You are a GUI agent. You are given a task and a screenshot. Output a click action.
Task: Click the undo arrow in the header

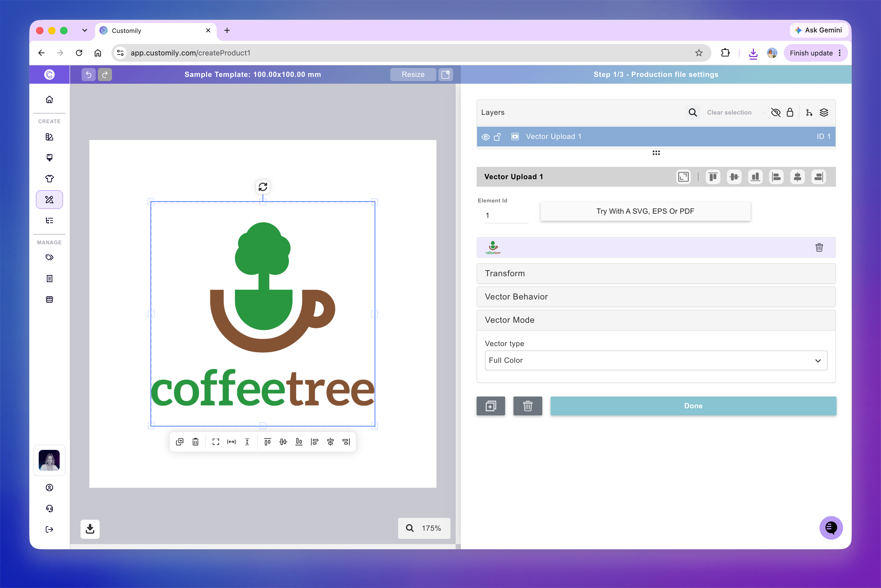tap(88, 74)
